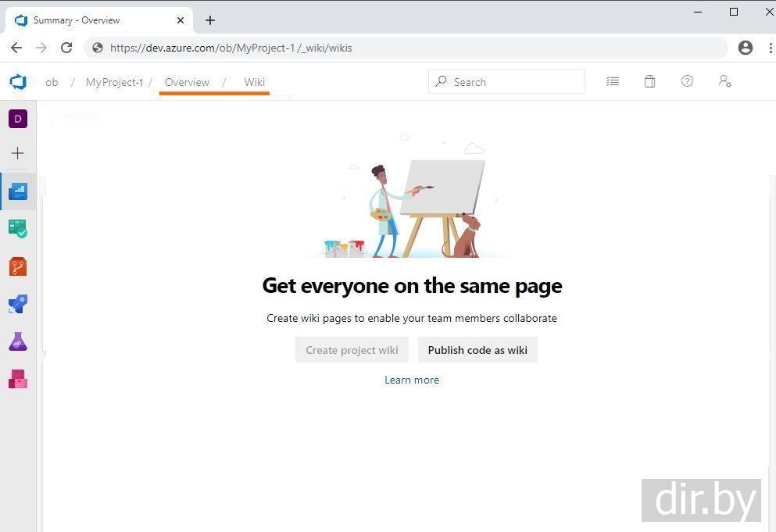Go back in browser

(x=16, y=48)
